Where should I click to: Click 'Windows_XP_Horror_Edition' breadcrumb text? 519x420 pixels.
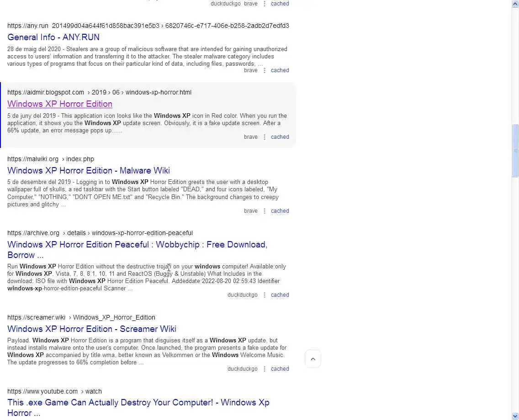tap(114, 317)
